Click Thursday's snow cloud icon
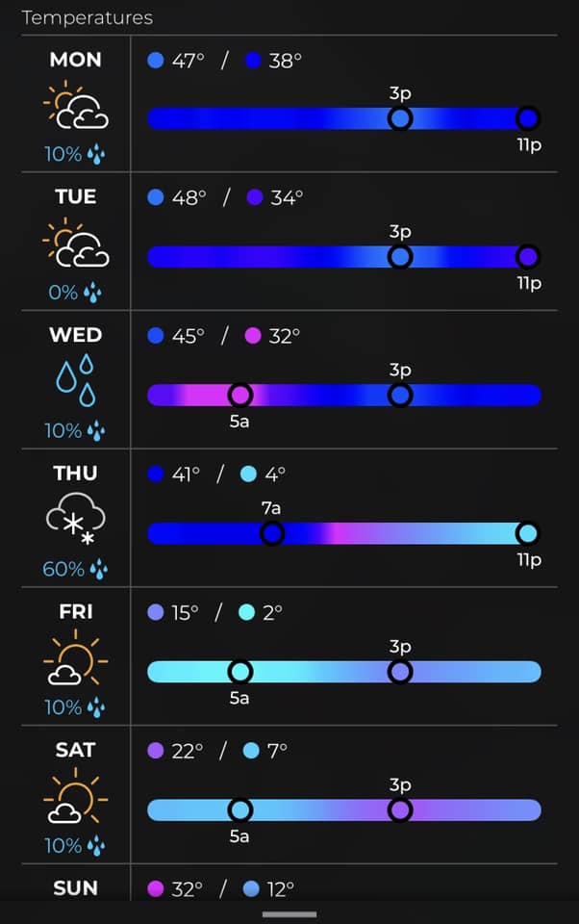 coord(76,521)
